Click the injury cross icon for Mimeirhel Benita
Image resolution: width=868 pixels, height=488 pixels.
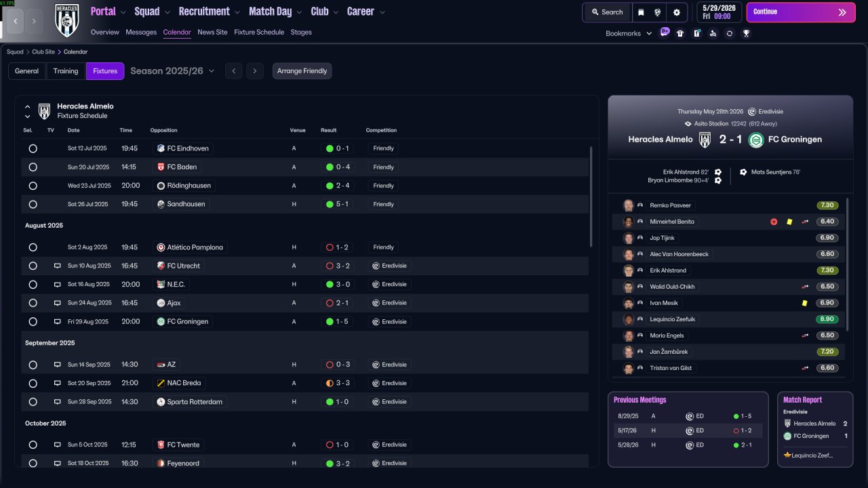774,222
